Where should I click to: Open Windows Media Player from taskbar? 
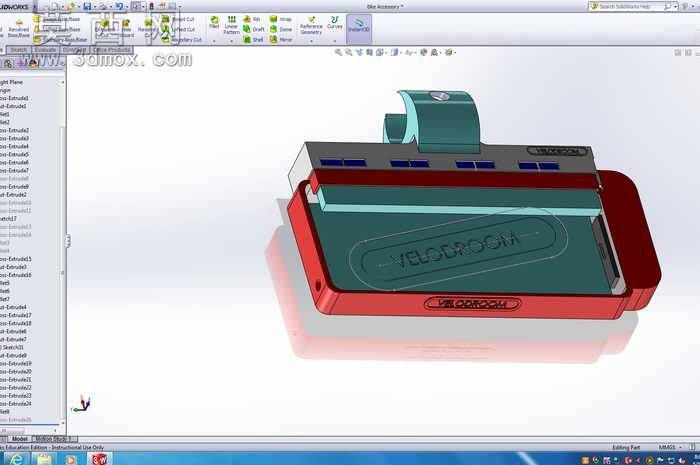click(71, 459)
